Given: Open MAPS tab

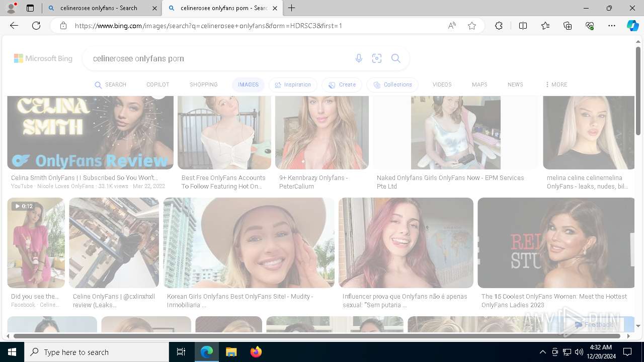Looking at the screenshot, I should click(x=479, y=84).
